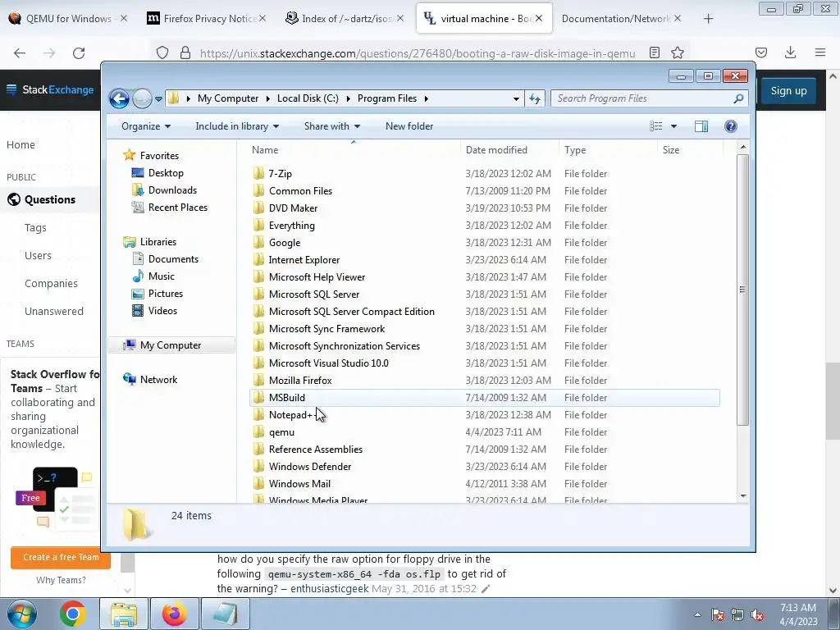The image size is (840, 630).
Task: Click New folder button
Action: (409, 126)
